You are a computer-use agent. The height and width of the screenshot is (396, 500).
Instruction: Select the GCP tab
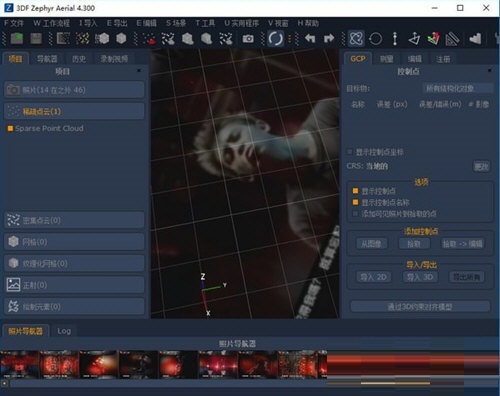pos(358,59)
